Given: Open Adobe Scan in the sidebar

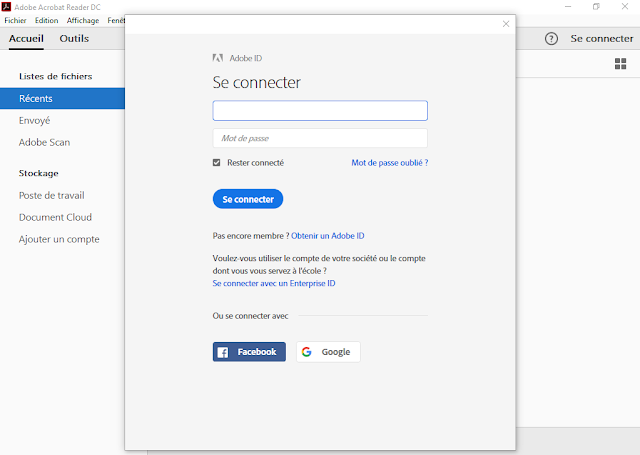Looking at the screenshot, I should coord(44,142).
